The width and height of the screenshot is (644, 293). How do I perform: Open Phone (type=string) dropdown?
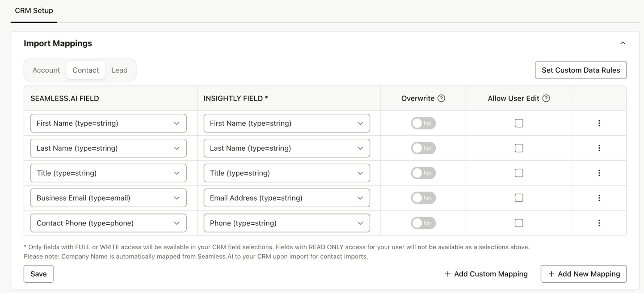(x=287, y=223)
